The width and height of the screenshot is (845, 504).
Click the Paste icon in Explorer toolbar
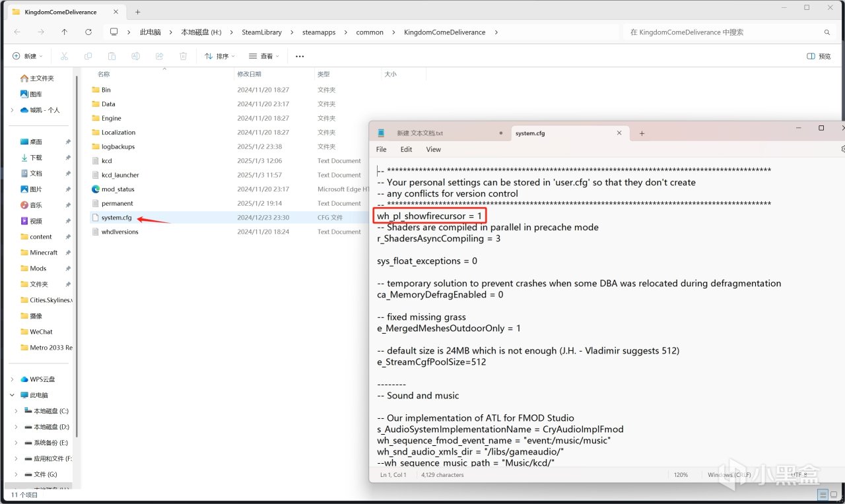point(112,56)
